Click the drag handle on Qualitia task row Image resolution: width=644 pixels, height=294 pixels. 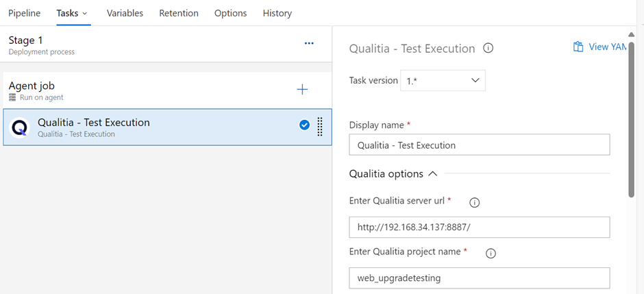tap(320, 127)
